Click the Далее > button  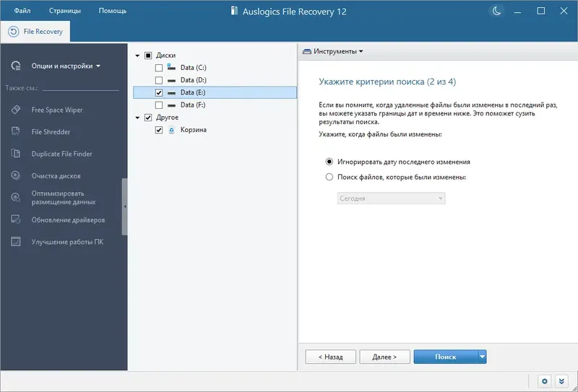pyautogui.click(x=384, y=357)
